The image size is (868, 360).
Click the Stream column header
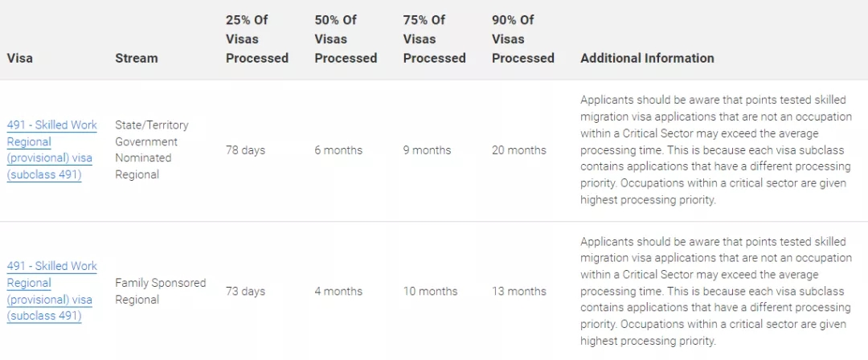click(136, 58)
